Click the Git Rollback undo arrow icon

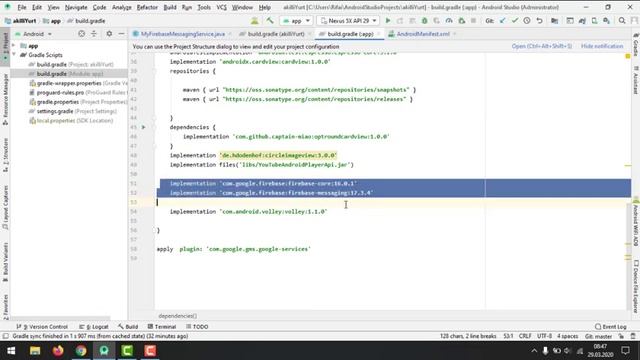click(x=539, y=21)
